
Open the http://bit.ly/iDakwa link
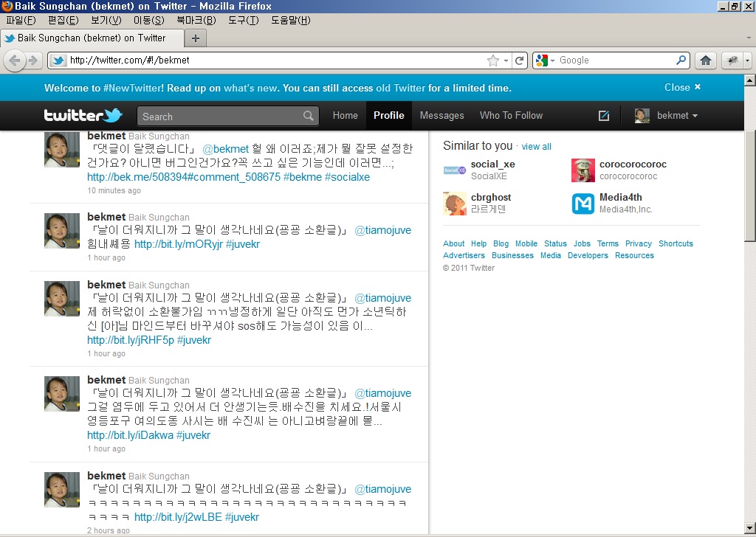tap(130, 435)
